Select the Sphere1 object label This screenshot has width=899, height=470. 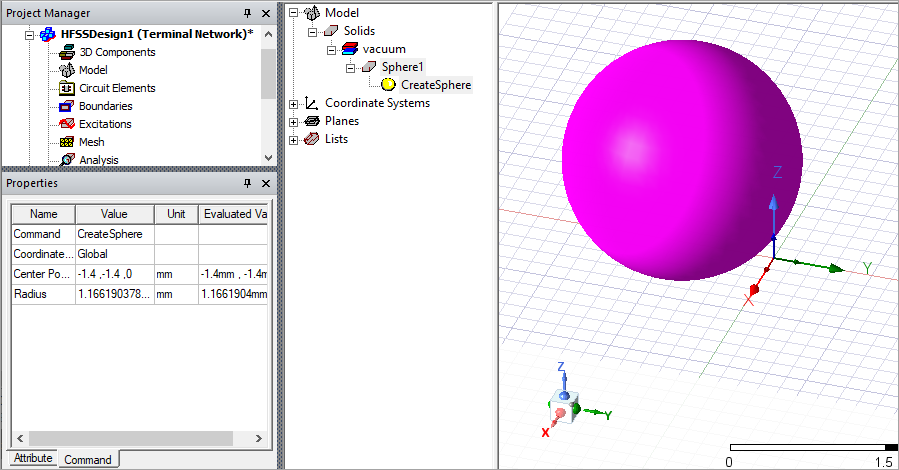coord(402,67)
